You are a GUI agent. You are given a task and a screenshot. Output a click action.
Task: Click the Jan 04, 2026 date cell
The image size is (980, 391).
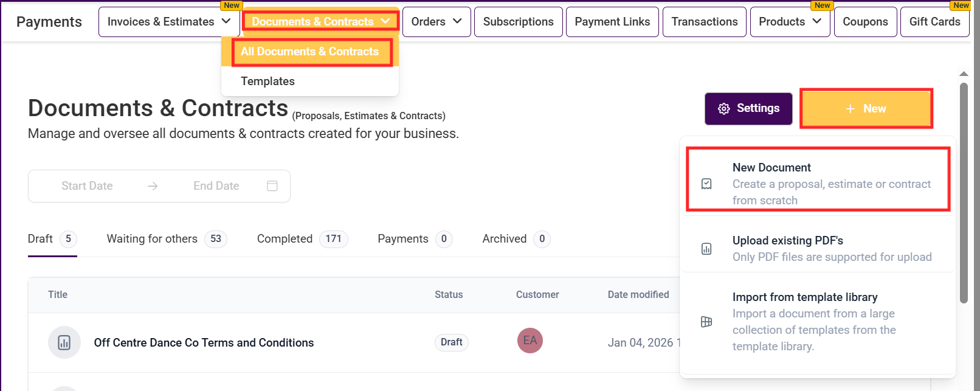click(644, 343)
